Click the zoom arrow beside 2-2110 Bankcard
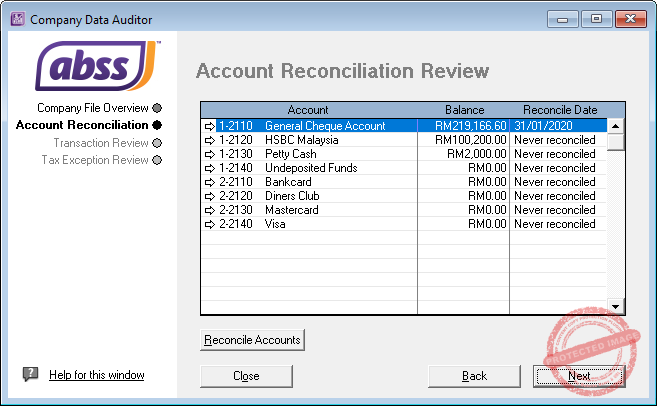 [x=210, y=182]
